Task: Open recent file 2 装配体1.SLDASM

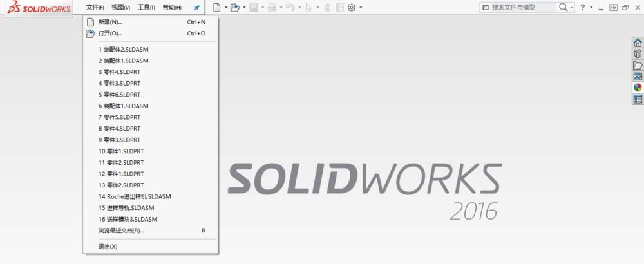Action: [150, 61]
